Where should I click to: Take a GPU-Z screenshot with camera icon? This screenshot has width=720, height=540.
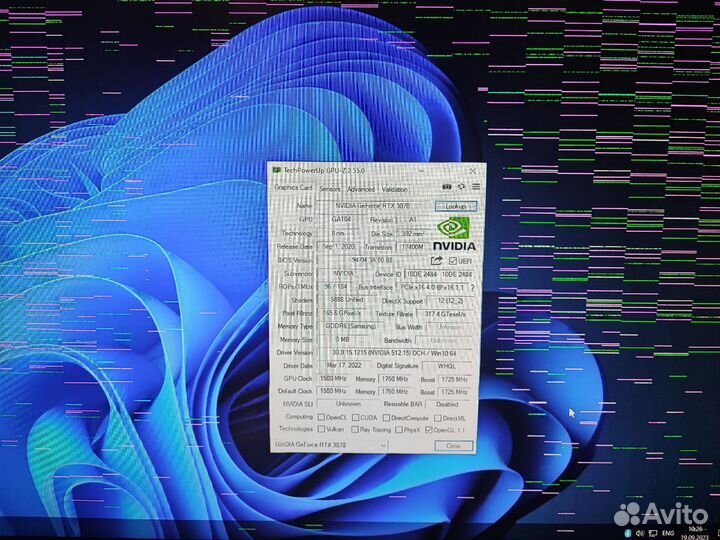pyautogui.click(x=446, y=187)
